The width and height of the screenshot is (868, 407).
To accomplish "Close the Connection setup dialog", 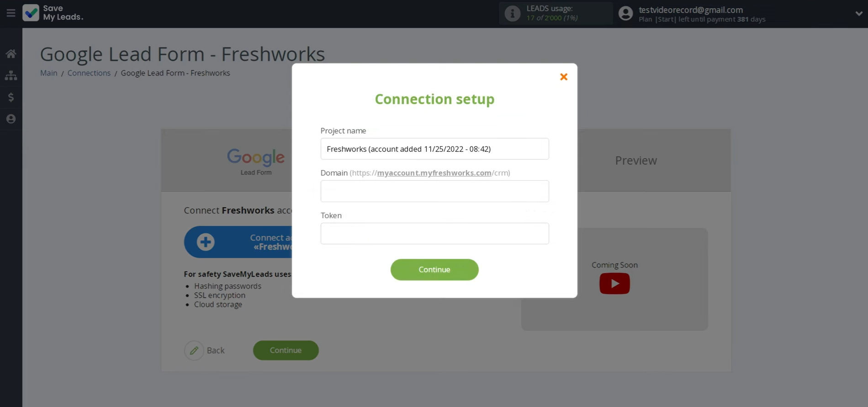I will [x=564, y=77].
